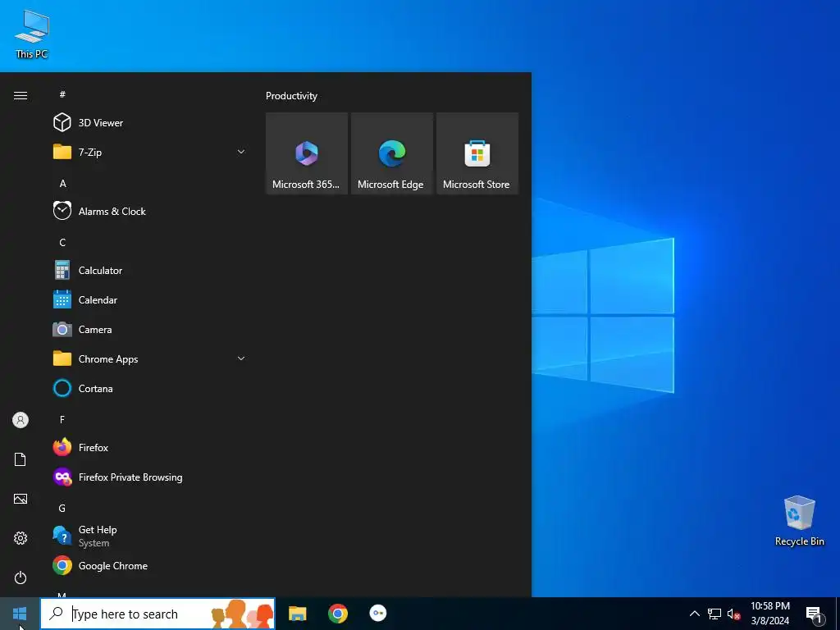The width and height of the screenshot is (840, 630).
Task: Click the Windows Start button
Action: pyautogui.click(x=20, y=614)
